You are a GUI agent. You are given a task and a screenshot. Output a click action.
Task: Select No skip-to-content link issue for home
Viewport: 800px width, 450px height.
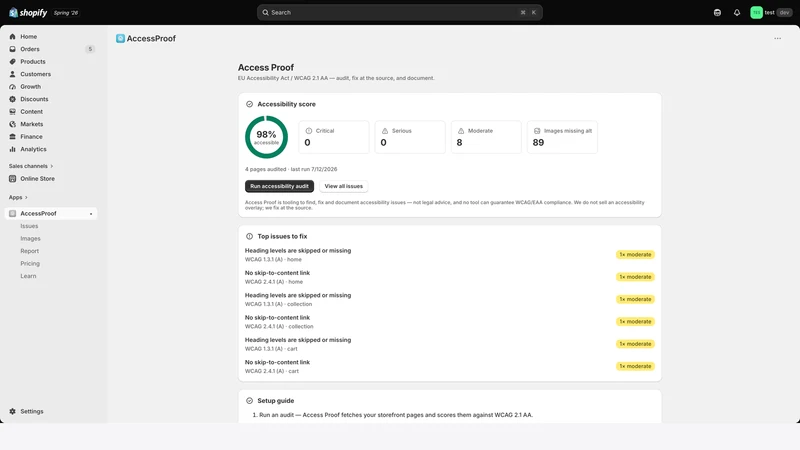click(x=449, y=277)
